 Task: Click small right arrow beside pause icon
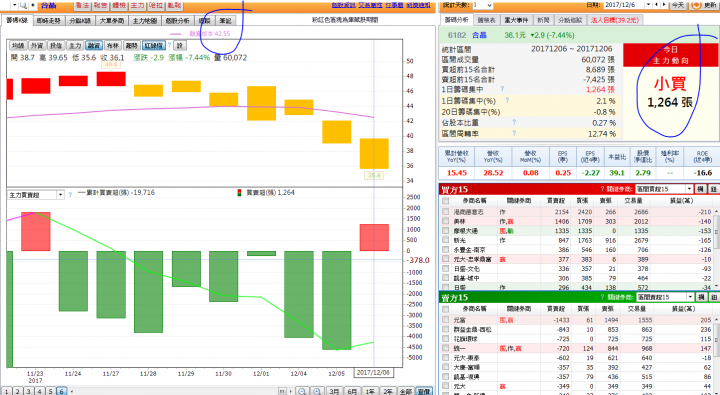tap(290, 391)
